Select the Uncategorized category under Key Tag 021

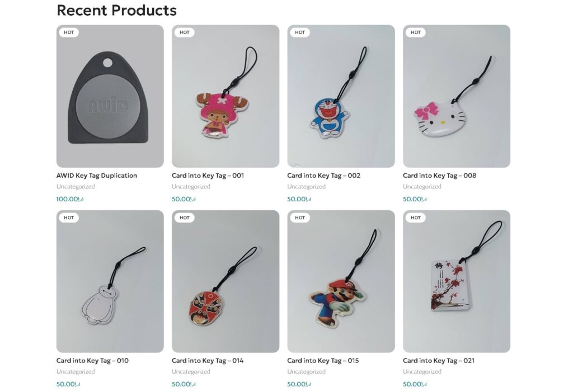422,371
